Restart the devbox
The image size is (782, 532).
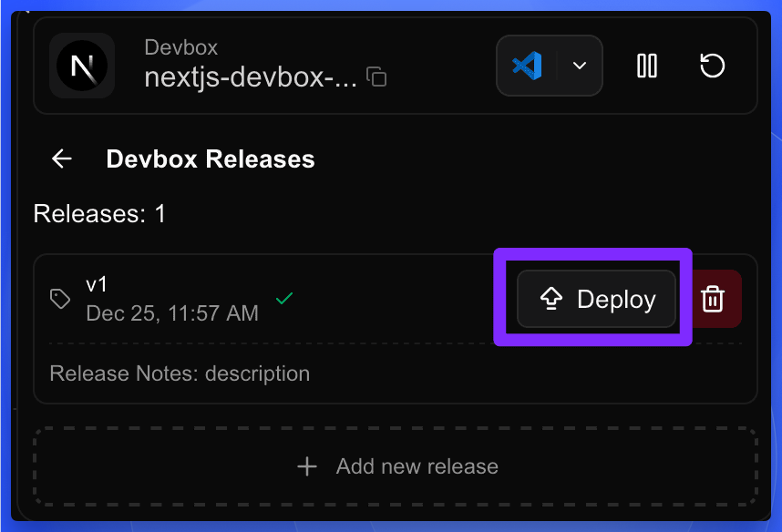click(712, 66)
